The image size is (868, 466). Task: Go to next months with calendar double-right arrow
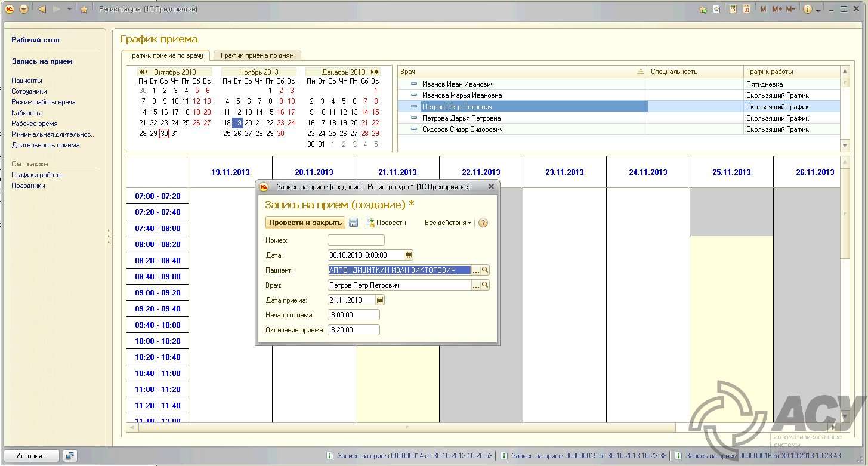pos(375,72)
